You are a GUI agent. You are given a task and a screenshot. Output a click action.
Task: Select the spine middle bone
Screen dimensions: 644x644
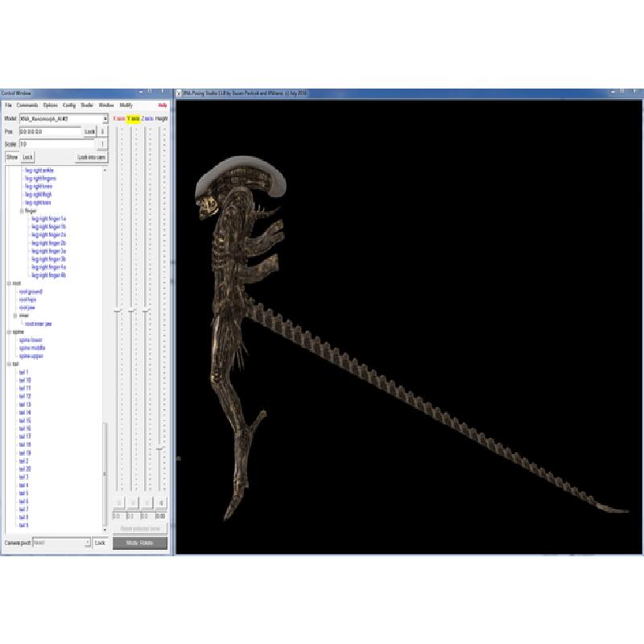[32, 349]
